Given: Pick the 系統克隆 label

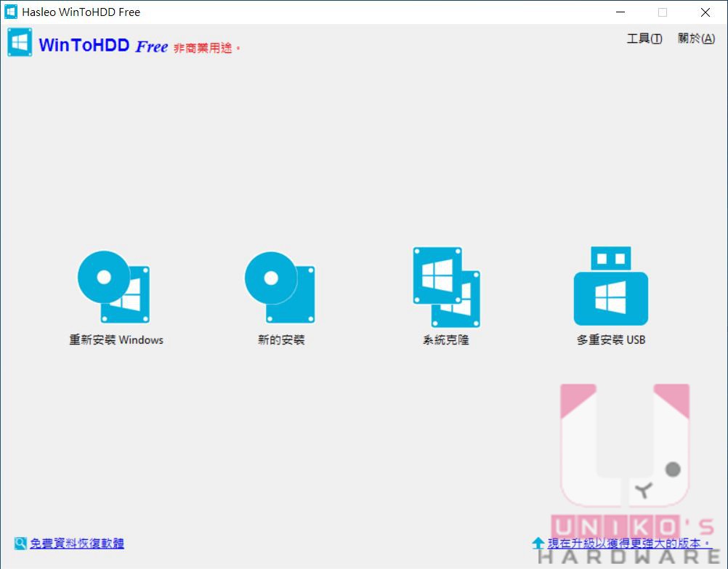Looking at the screenshot, I should (x=445, y=340).
